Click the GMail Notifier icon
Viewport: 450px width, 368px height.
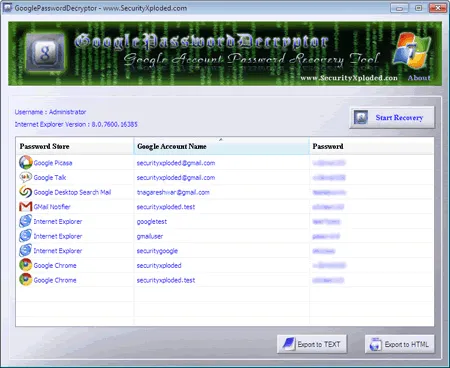26,207
